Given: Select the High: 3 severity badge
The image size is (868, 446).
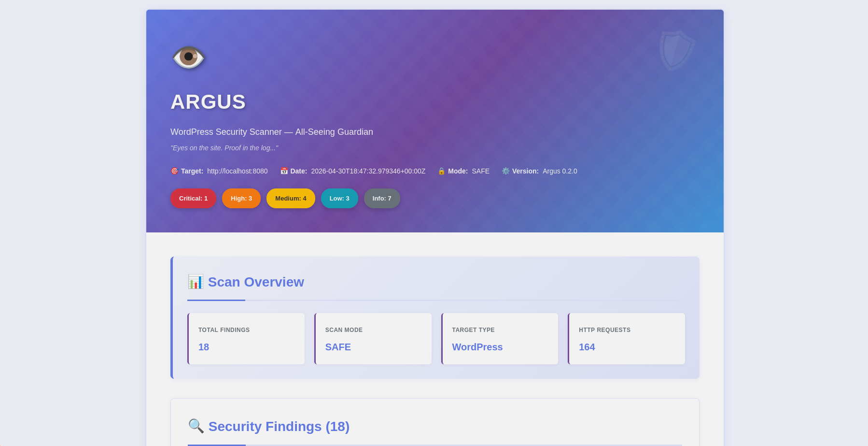Looking at the screenshot, I should coord(241,199).
